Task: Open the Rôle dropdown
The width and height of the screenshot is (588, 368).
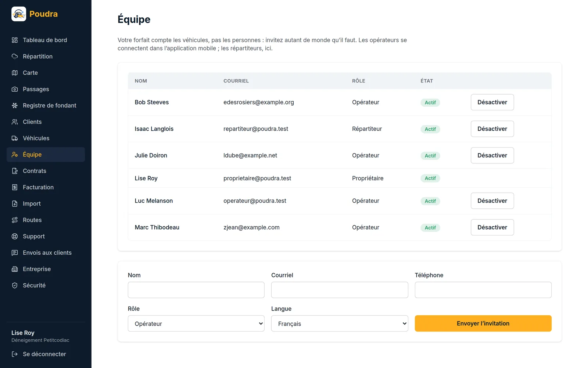Action: pos(196,323)
